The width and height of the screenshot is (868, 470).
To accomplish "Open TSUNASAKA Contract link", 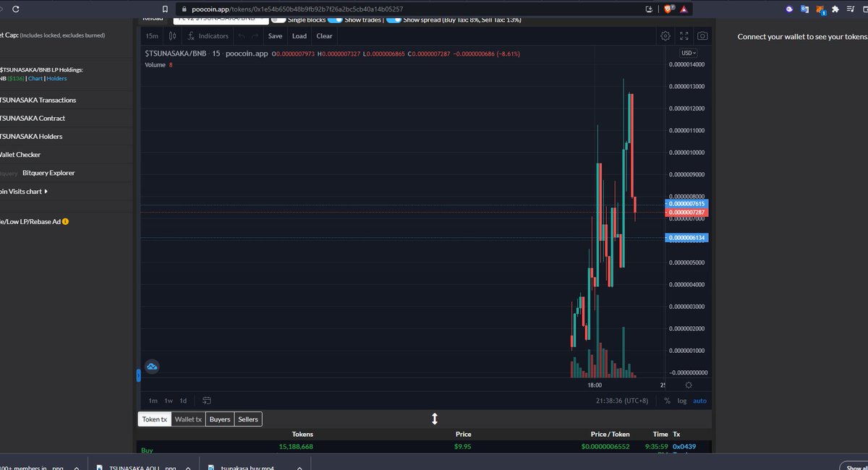I will coord(32,118).
